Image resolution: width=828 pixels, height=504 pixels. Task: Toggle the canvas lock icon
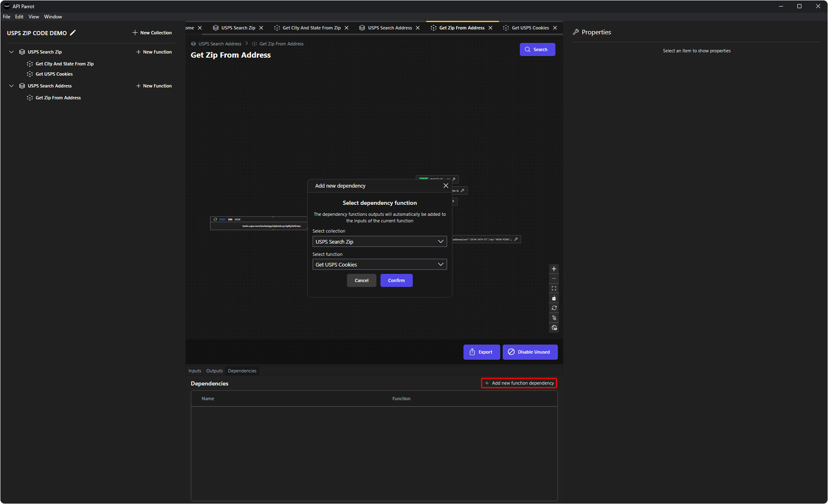pyautogui.click(x=554, y=298)
